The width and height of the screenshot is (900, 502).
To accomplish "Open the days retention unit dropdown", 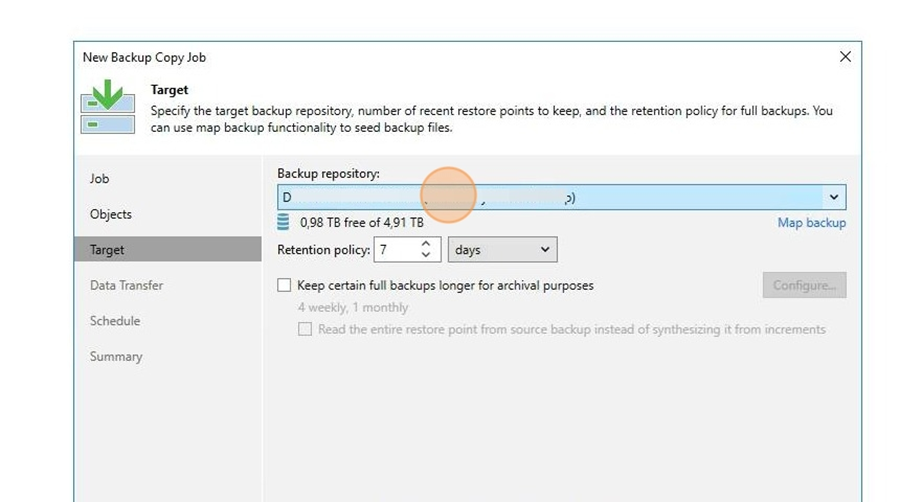I will 502,250.
